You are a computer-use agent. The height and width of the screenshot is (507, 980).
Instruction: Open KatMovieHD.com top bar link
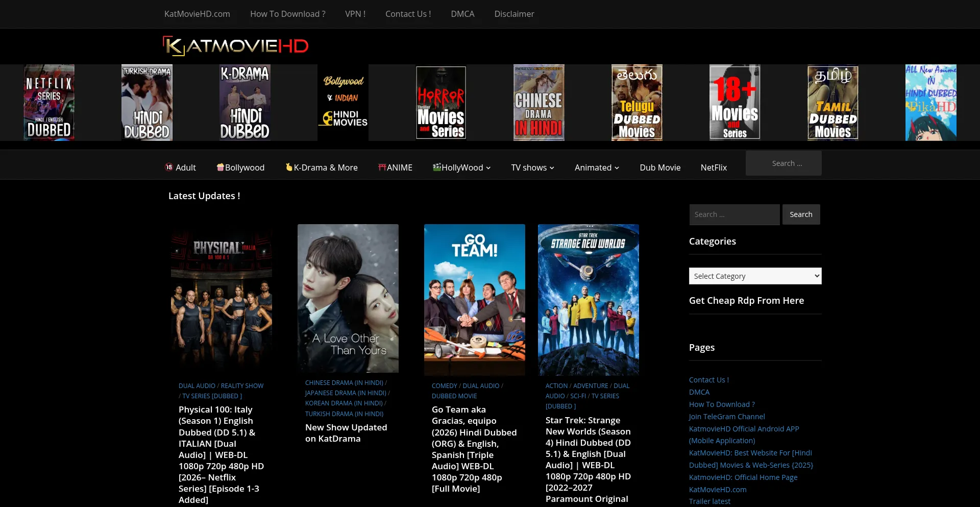[x=197, y=14]
